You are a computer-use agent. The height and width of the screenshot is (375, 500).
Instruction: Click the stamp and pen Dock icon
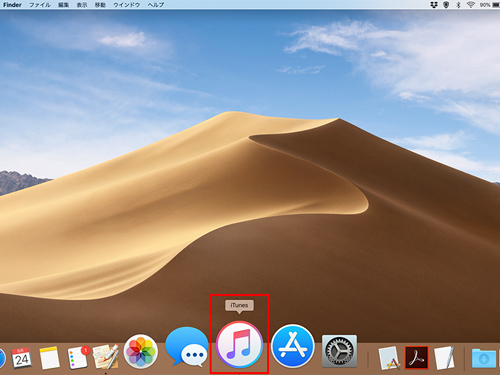coord(105,356)
